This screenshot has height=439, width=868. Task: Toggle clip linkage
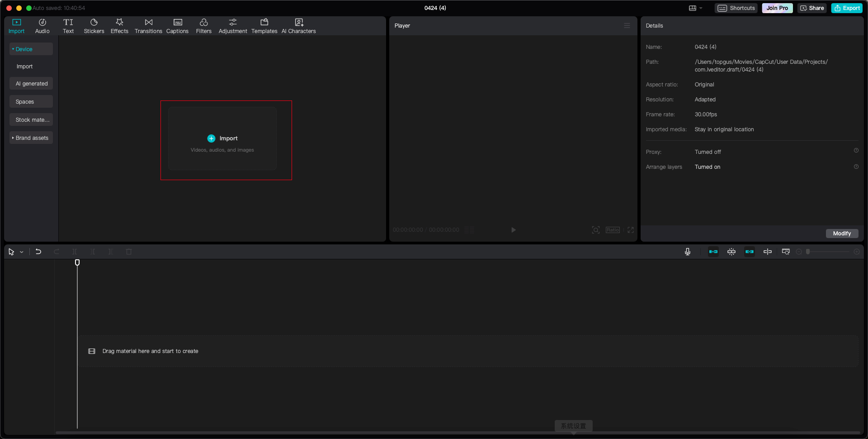coord(750,252)
